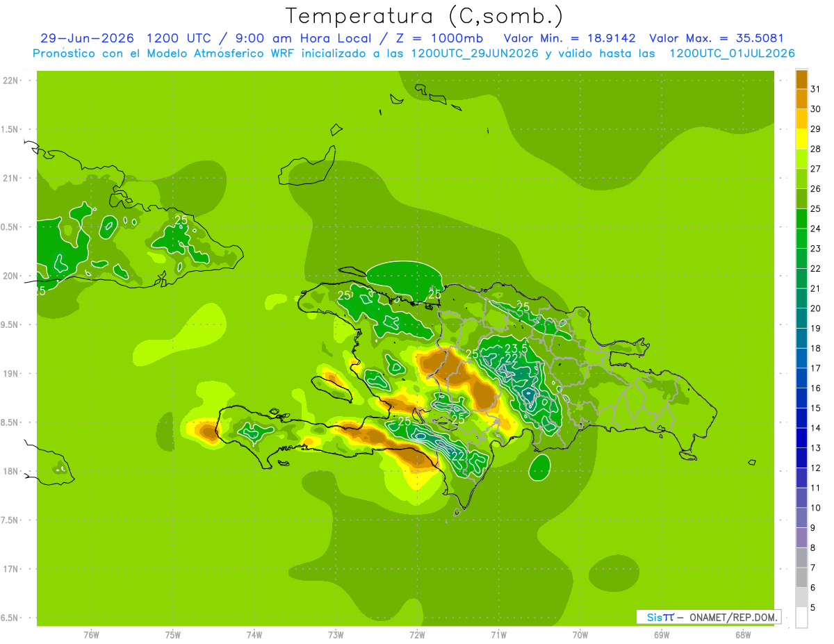Click the colorbar label "31"

point(816,89)
